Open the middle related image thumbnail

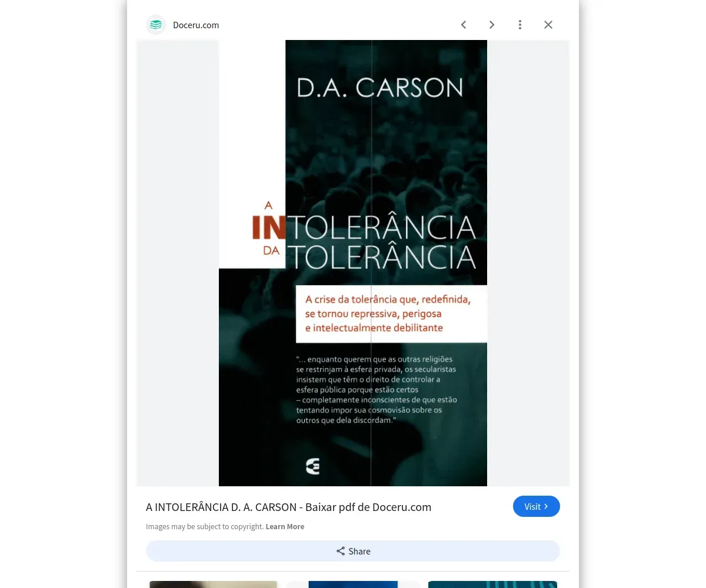point(353,584)
